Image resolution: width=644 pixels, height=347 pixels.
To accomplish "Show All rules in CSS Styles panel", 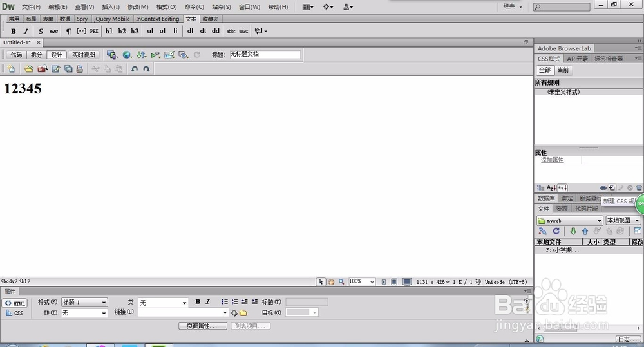I will [545, 70].
